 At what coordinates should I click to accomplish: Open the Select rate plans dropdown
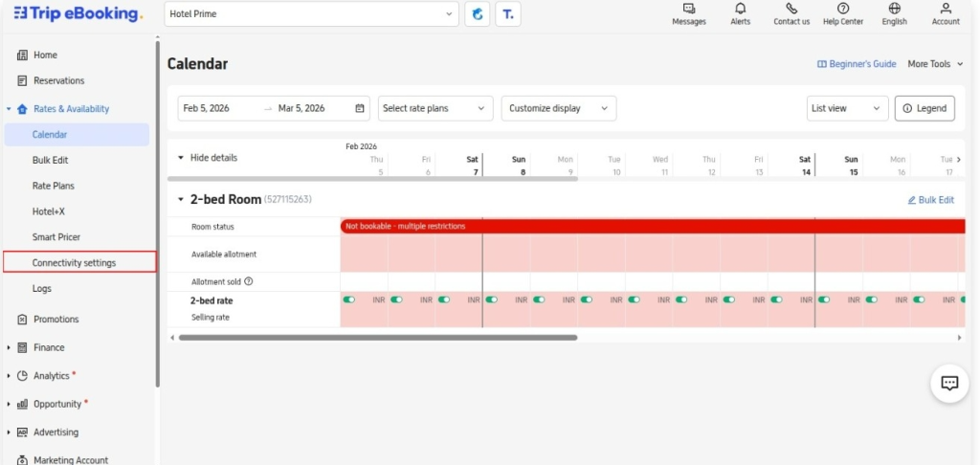click(x=435, y=108)
